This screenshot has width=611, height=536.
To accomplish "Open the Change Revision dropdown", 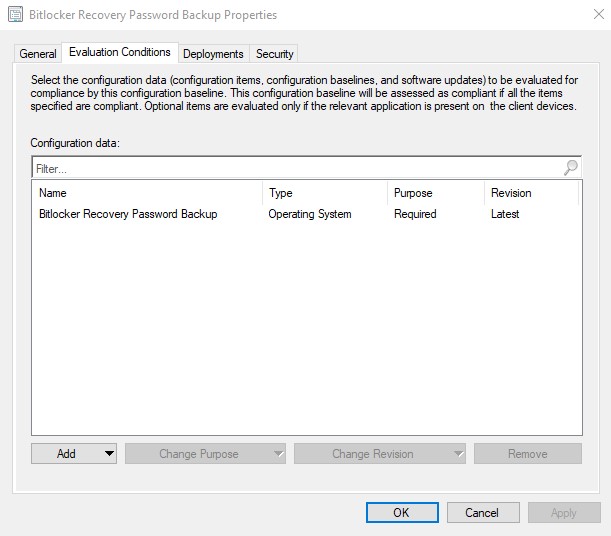I will tap(380, 453).
